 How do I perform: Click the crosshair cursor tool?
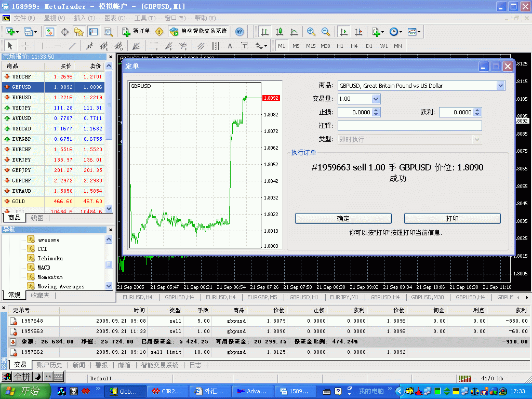click(x=25, y=46)
